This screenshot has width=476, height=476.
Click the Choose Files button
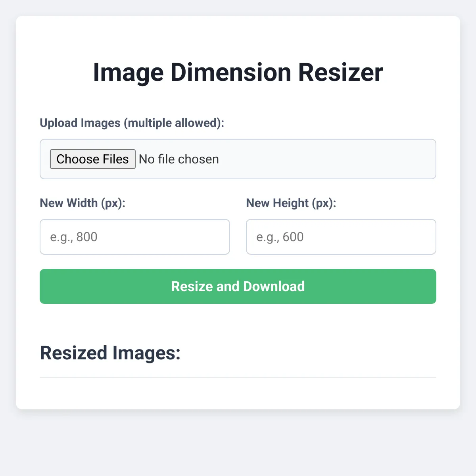tap(92, 159)
